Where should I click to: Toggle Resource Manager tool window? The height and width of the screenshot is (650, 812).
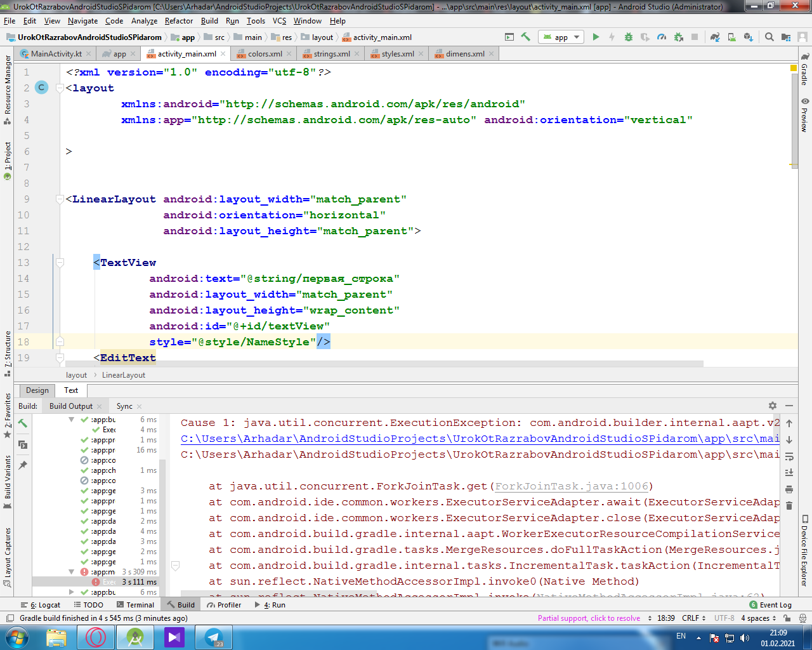[8, 90]
